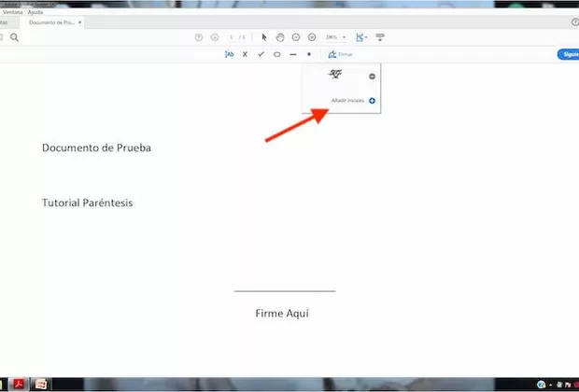Click the read mode toolbar icon
Image resolution: width=579 pixels, height=392 pixels.
[x=380, y=37]
